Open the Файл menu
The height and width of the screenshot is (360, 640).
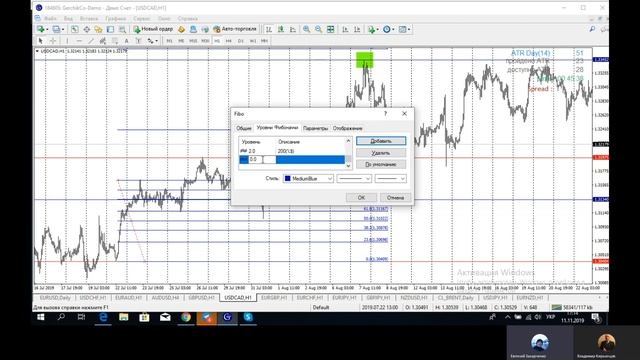pos(50,18)
